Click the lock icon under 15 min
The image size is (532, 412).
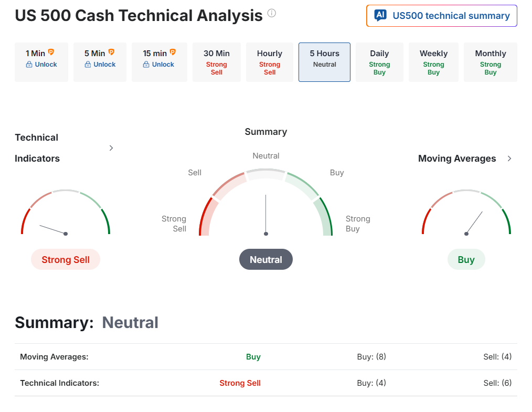(x=146, y=65)
